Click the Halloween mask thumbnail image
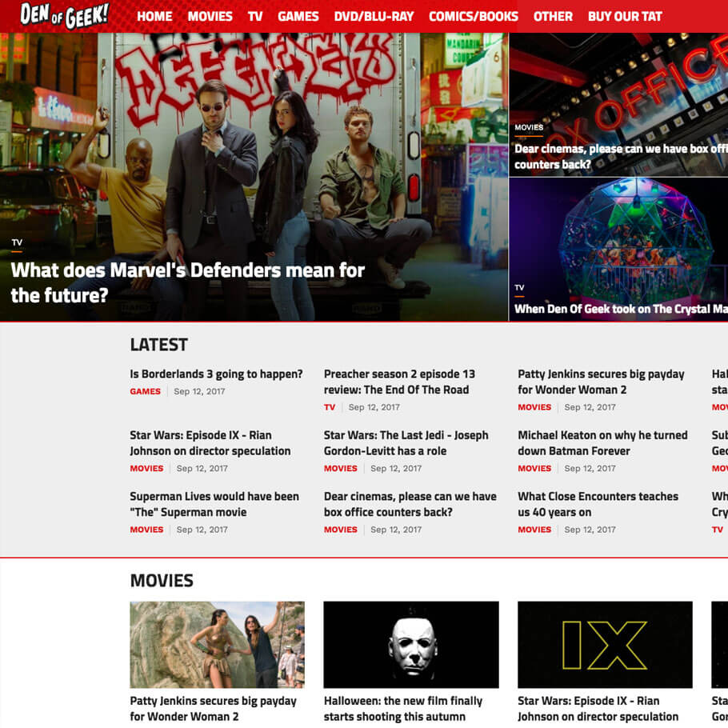This screenshot has height=728, width=728. (411, 645)
